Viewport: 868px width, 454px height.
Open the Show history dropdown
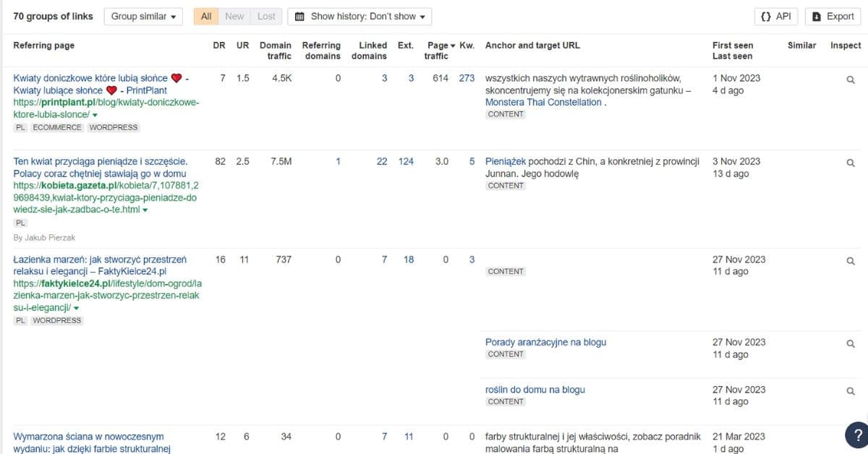point(359,17)
